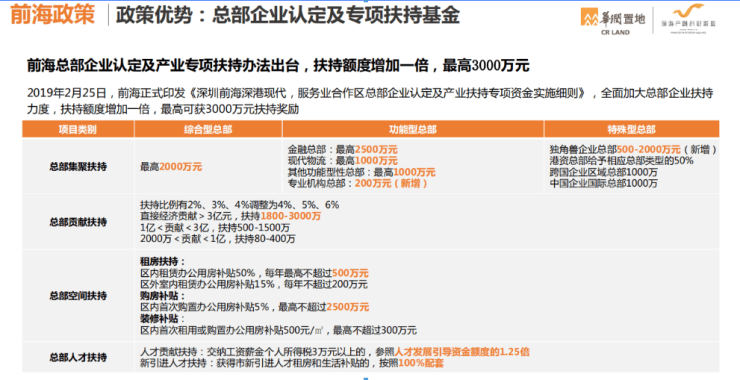Click the bold subtitle about 最高3000万元

tap(278, 66)
